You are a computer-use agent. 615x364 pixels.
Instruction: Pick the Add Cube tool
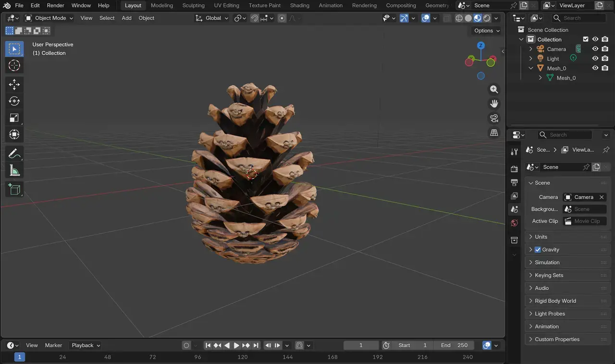14,189
